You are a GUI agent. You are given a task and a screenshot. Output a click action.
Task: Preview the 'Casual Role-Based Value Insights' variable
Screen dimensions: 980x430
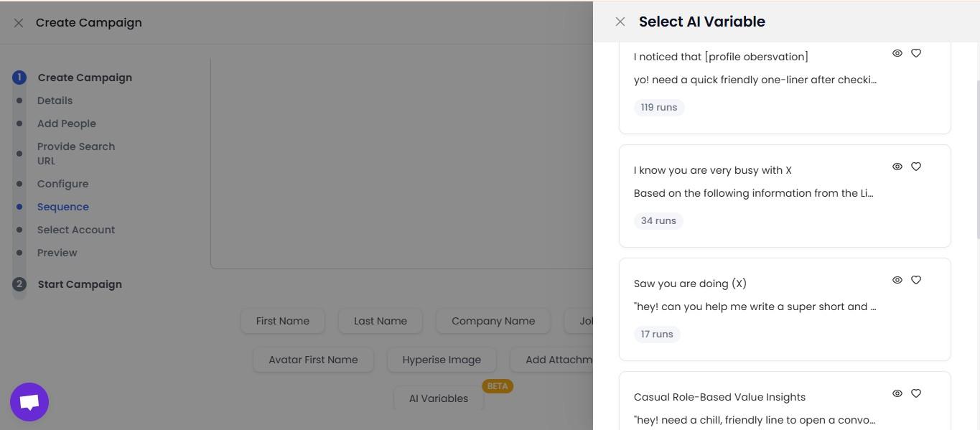pos(897,393)
